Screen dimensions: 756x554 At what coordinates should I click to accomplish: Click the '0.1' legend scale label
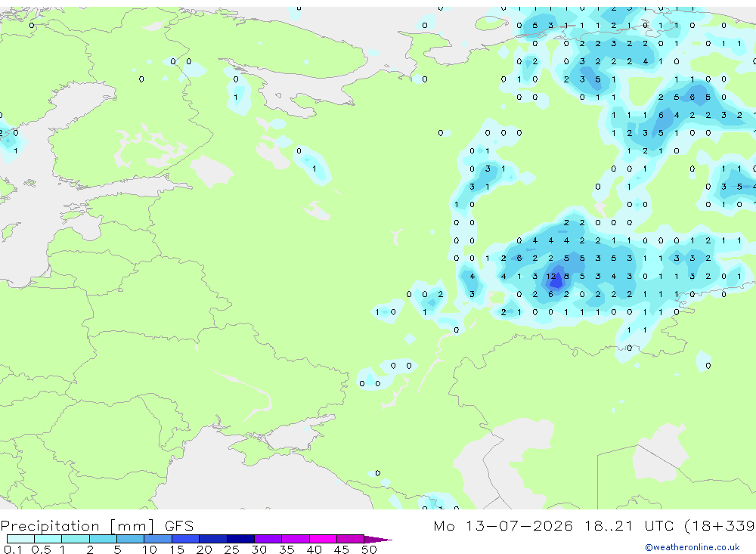pos(13,549)
